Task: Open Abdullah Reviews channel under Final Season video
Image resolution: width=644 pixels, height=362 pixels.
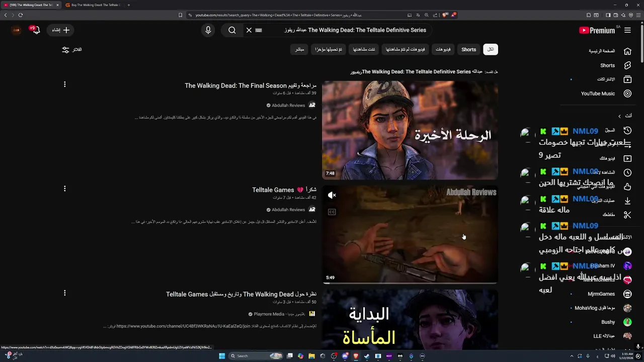Action: pos(288,106)
